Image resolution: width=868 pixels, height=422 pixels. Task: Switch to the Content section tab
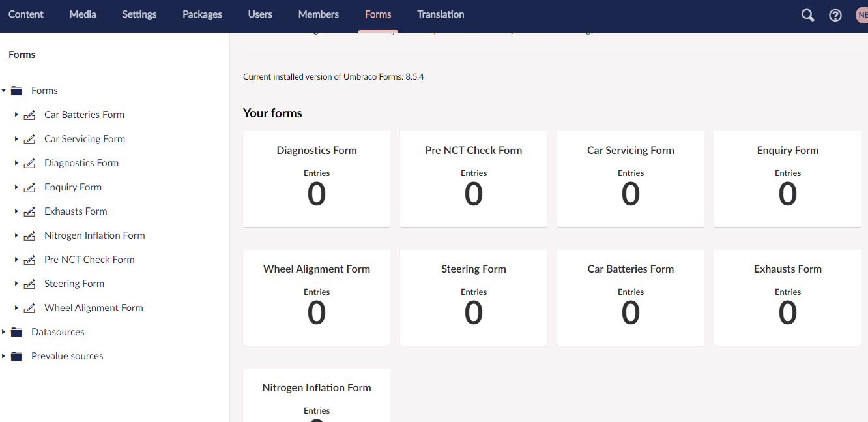[x=26, y=14]
